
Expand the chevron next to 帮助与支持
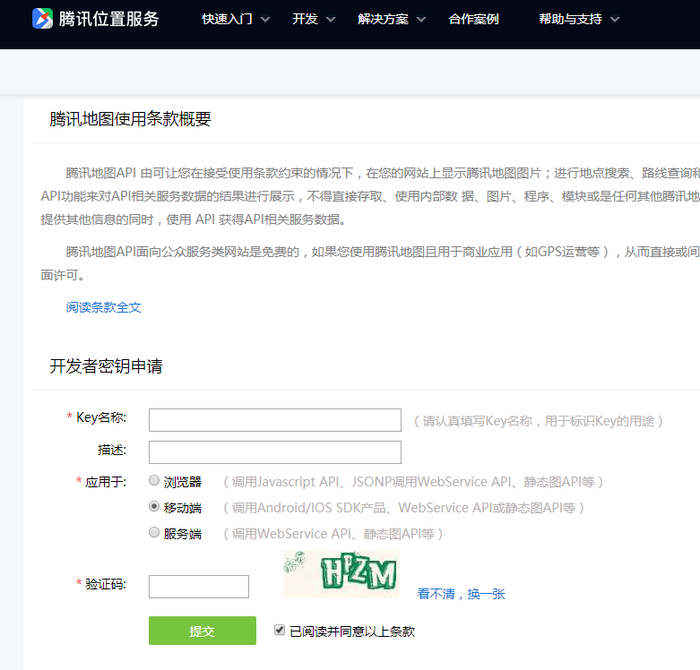click(x=615, y=19)
